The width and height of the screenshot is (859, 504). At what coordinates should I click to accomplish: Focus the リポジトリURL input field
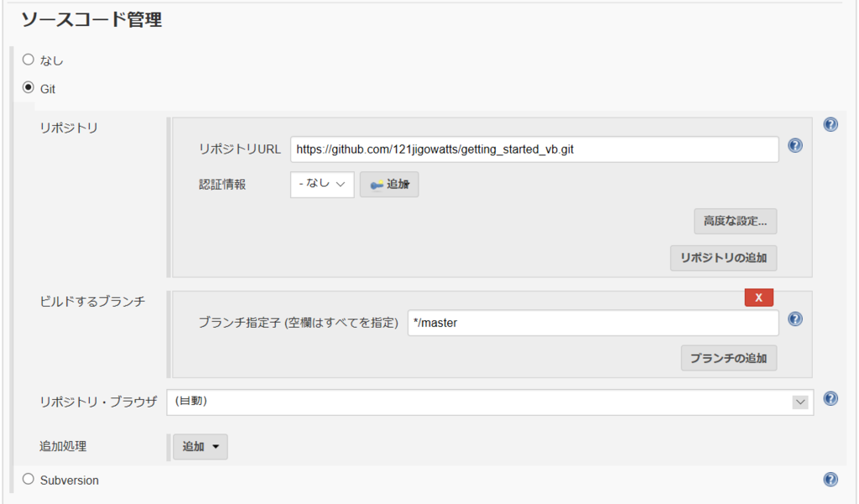tap(534, 149)
